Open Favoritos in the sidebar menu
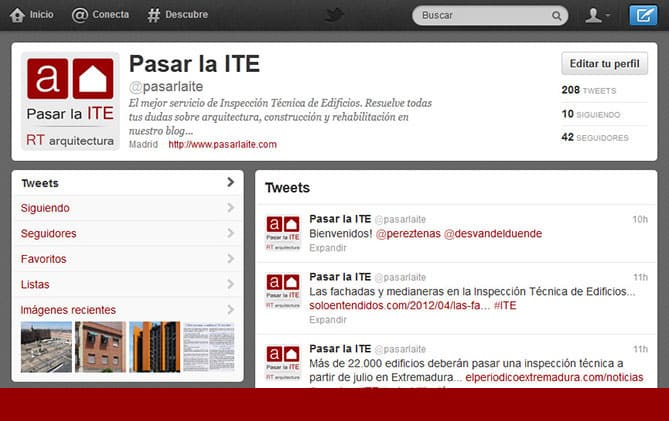The width and height of the screenshot is (669, 421). pos(45,259)
